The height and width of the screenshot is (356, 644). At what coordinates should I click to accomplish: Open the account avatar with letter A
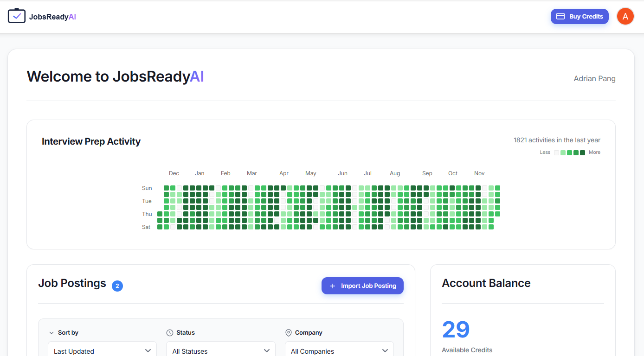(625, 16)
